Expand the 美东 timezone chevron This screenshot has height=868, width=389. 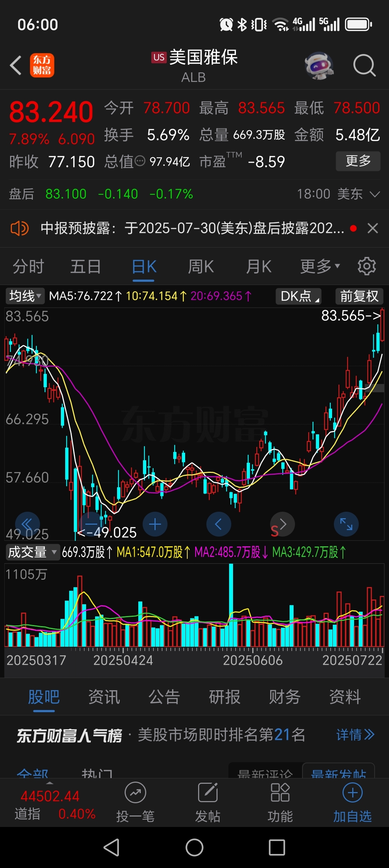point(375,194)
